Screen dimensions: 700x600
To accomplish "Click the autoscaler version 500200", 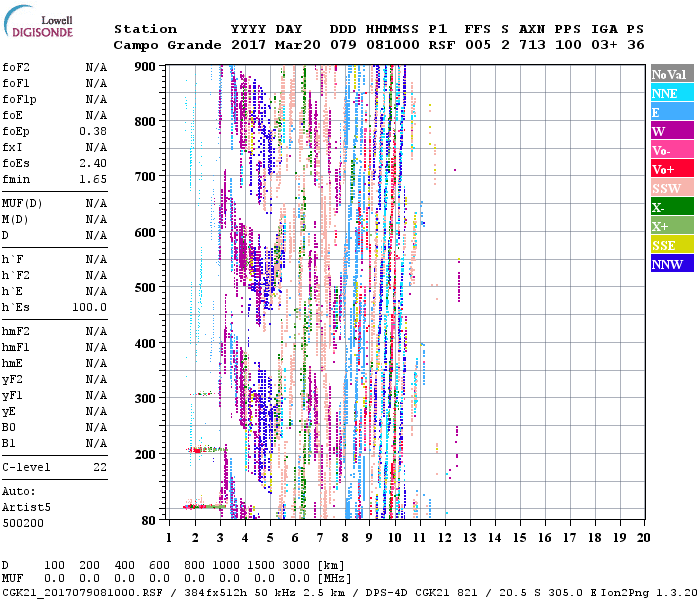I will tap(23, 523).
